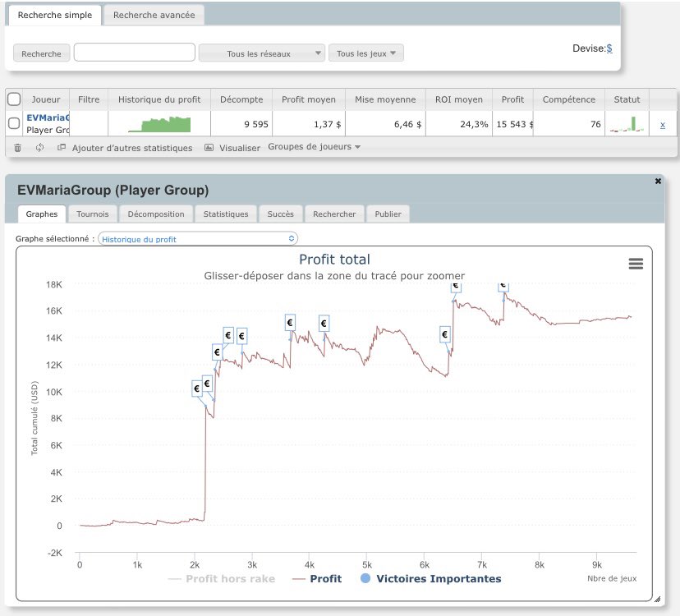This screenshot has width=680, height=616.
Task: Sort by Joueur column header
Action: click(45, 99)
